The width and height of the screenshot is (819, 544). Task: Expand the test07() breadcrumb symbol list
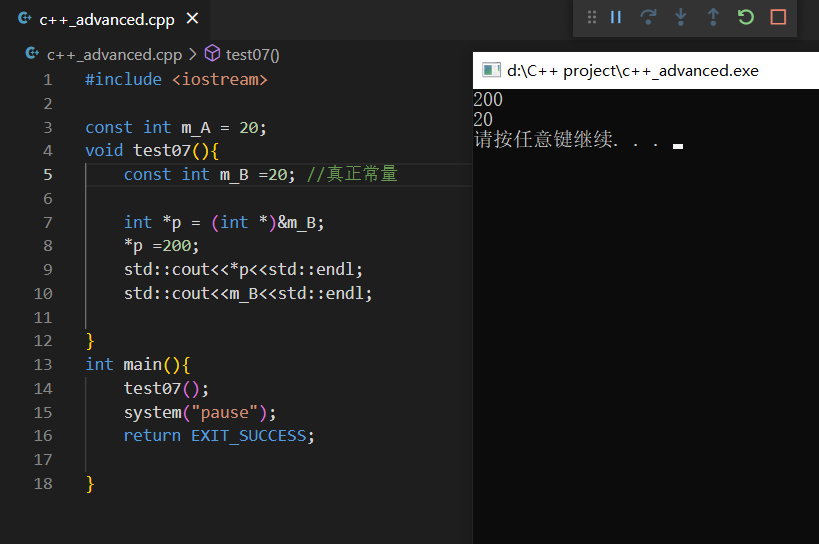pos(252,55)
